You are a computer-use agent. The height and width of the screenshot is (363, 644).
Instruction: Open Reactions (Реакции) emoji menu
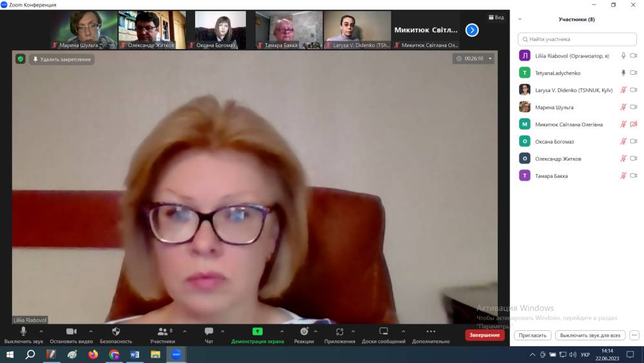[x=304, y=331]
